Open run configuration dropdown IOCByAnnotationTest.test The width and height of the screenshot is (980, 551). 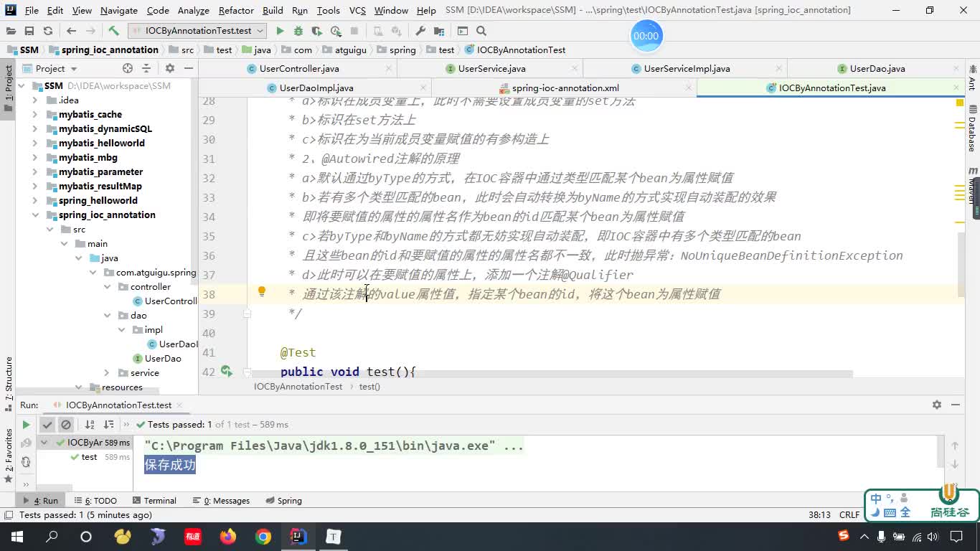click(198, 31)
